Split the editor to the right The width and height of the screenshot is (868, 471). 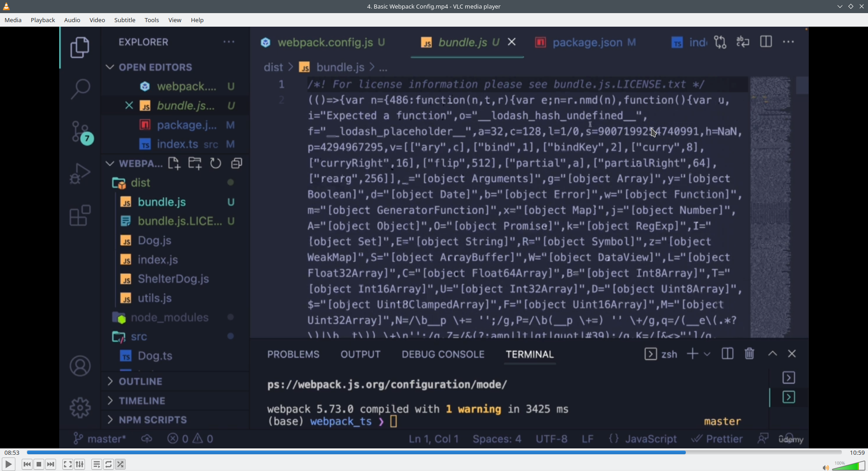[766, 42]
